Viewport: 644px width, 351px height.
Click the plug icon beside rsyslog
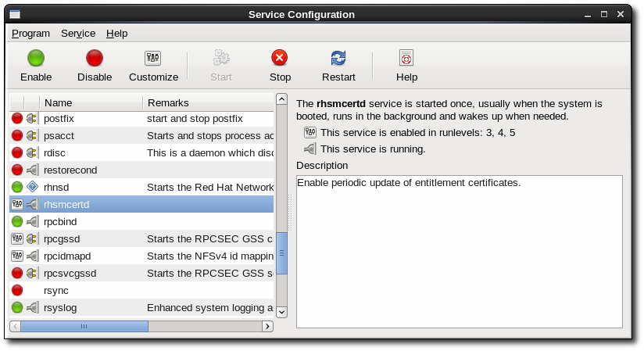[33, 308]
